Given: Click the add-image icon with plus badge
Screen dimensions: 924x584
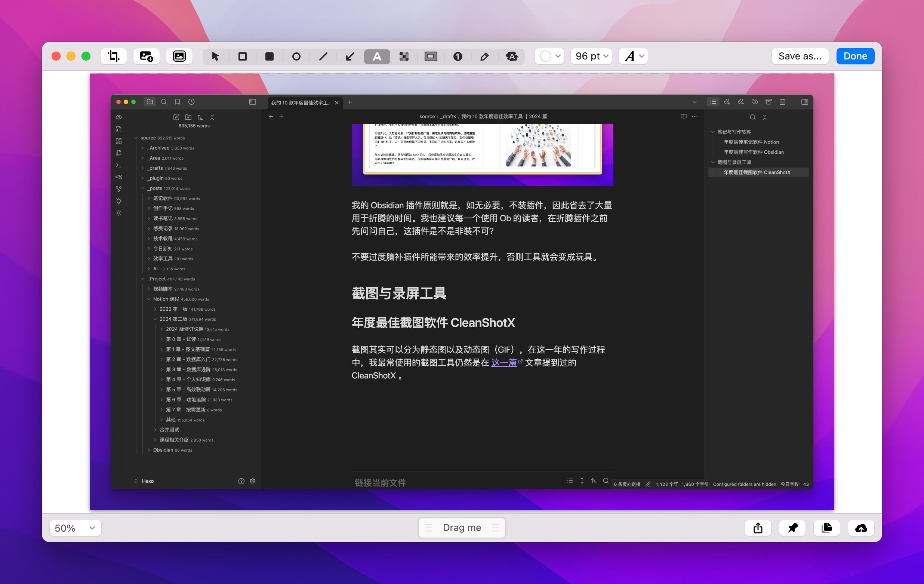Looking at the screenshot, I should coord(146,56).
